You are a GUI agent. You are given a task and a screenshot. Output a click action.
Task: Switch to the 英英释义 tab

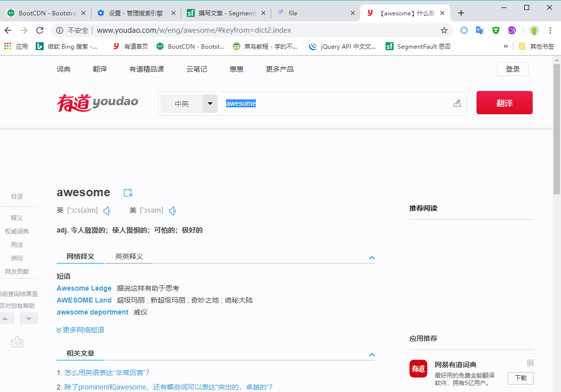(x=129, y=256)
